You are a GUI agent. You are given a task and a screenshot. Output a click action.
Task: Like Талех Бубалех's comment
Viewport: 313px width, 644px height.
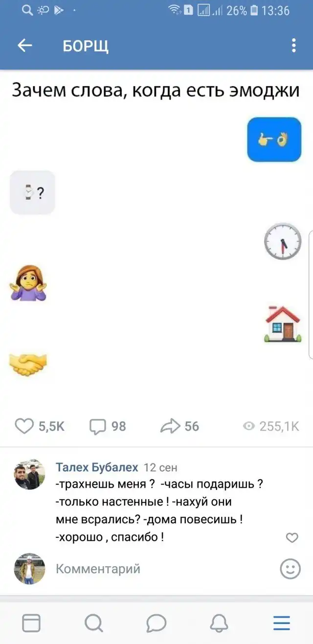291,538
